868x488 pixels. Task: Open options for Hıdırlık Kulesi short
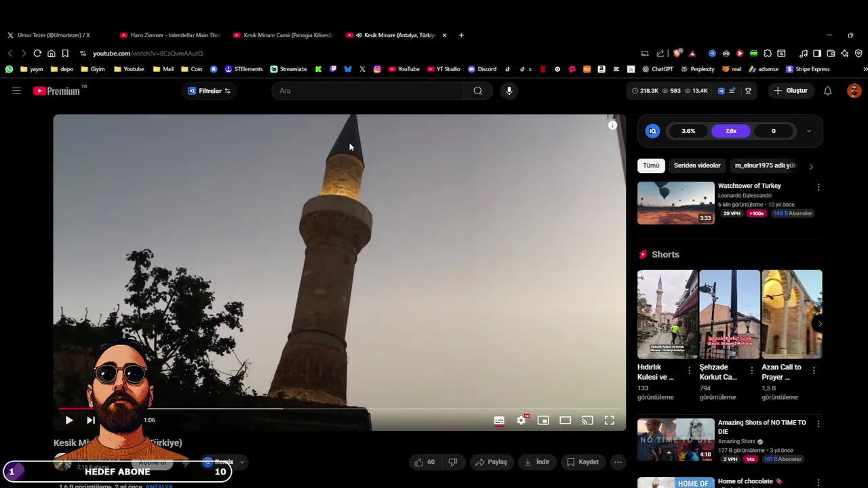coord(690,370)
